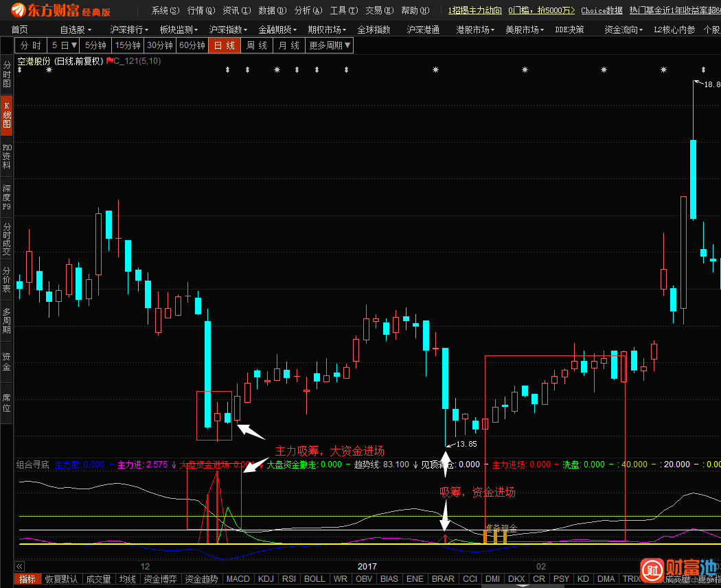
Task: Click the yellow horizontal baseline in the indicator panel
Action: click(343, 543)
